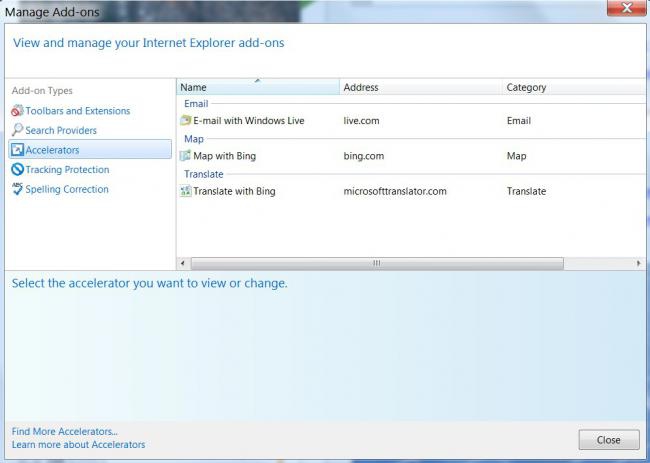This screenshot has width=650, height=463.
Task: Select Map with Bing accelerator
Action: (224, 156)
